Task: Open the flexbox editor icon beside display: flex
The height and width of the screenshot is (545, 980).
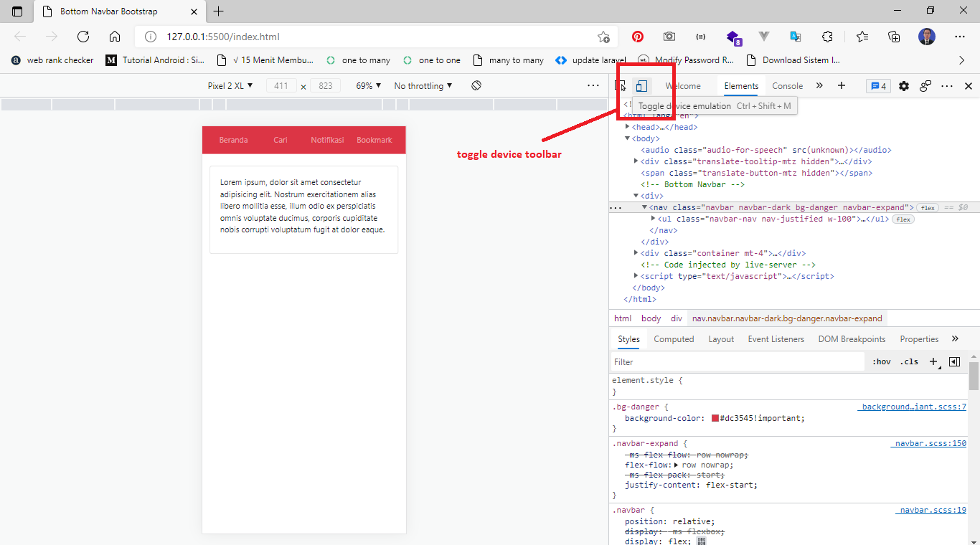Action: click(x=702, y=541)
